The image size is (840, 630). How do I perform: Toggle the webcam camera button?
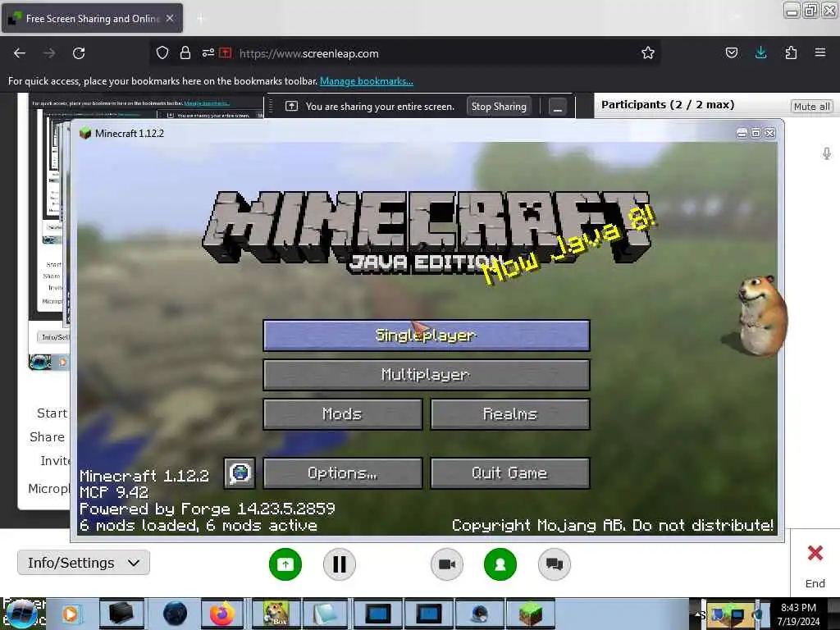[x=447, y=564]
